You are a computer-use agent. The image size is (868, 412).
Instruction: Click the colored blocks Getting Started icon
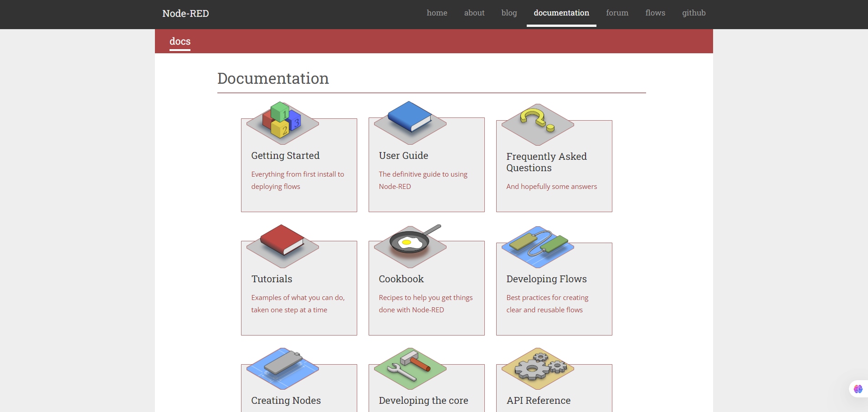(x=282, y=122)
